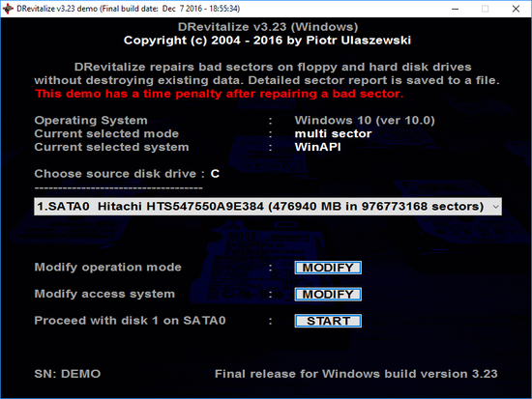
Task: Click MODIFY for operation mode
Action: point(328,268)
